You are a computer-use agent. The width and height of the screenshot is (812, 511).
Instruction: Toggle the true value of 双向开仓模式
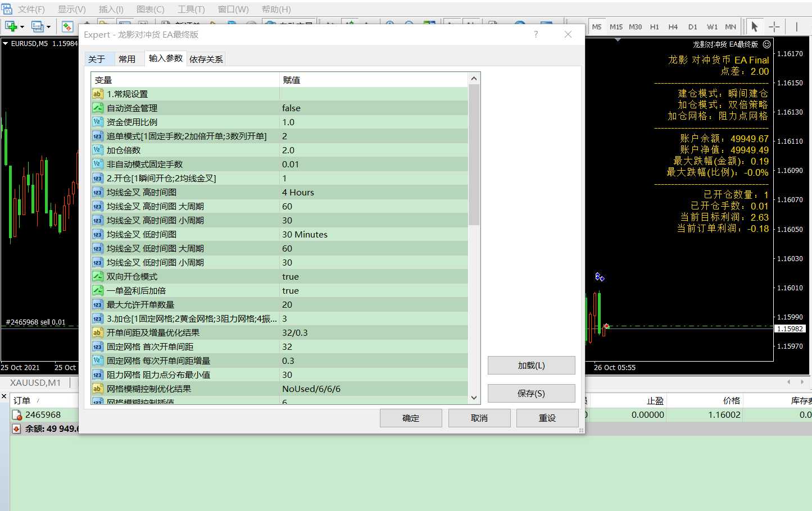[374, 276]
